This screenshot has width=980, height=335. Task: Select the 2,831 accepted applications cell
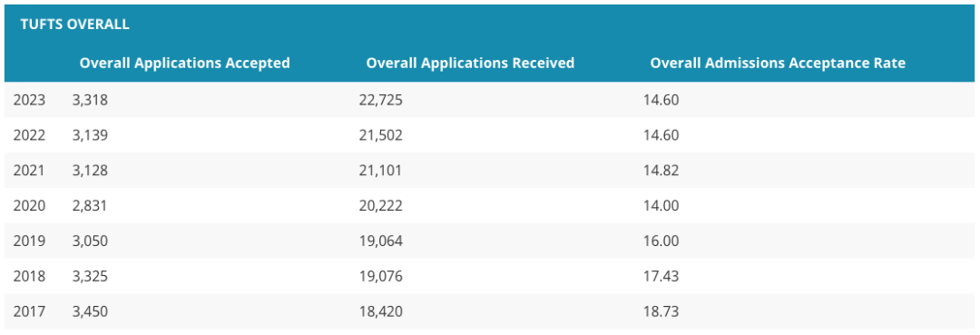90,205
